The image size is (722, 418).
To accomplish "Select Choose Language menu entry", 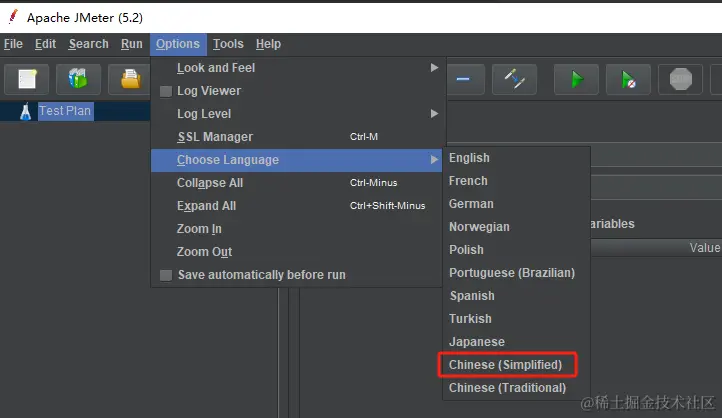I will click(x=297, y=160).
